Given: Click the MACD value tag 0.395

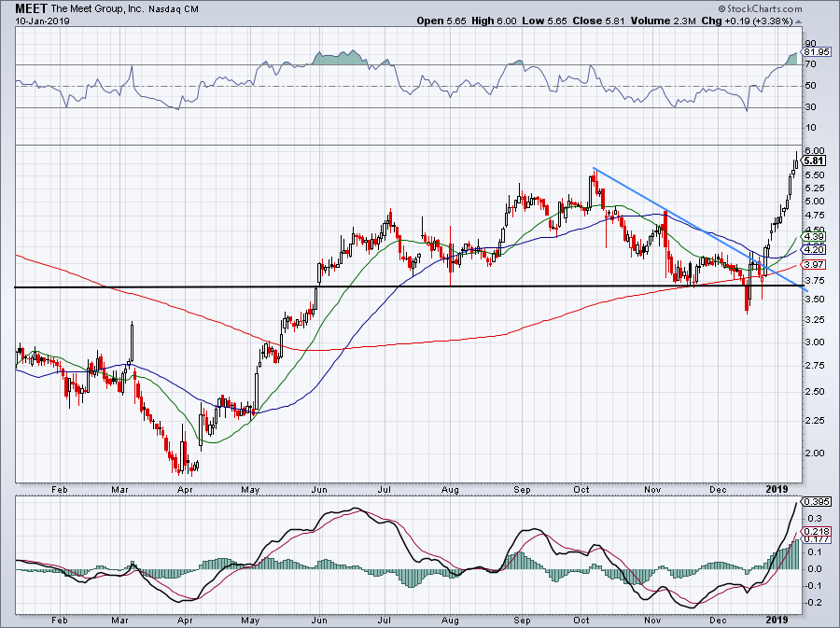Looking at the screenshot, I should pos(817,502).
